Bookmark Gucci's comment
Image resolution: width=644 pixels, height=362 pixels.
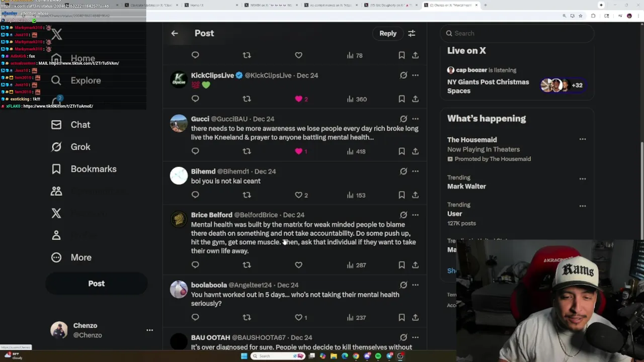coord(401,151)
